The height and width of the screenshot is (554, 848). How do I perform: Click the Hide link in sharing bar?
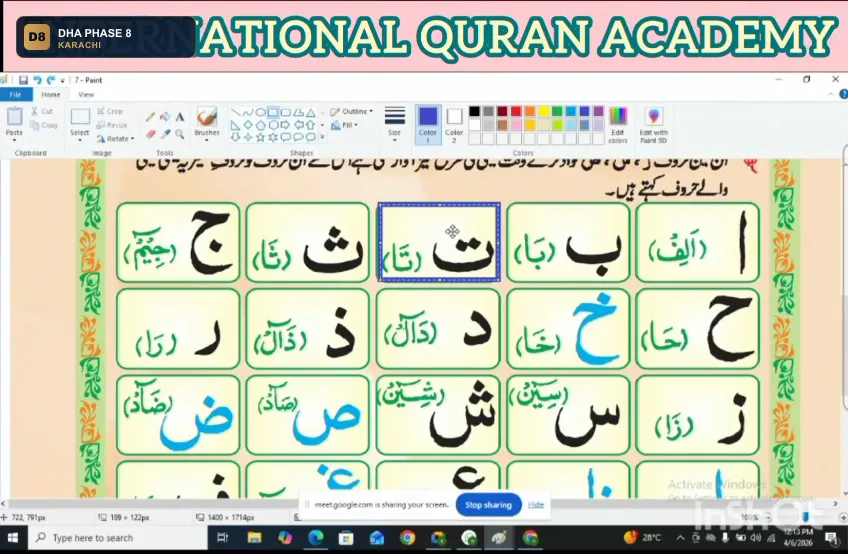point(535,505)
